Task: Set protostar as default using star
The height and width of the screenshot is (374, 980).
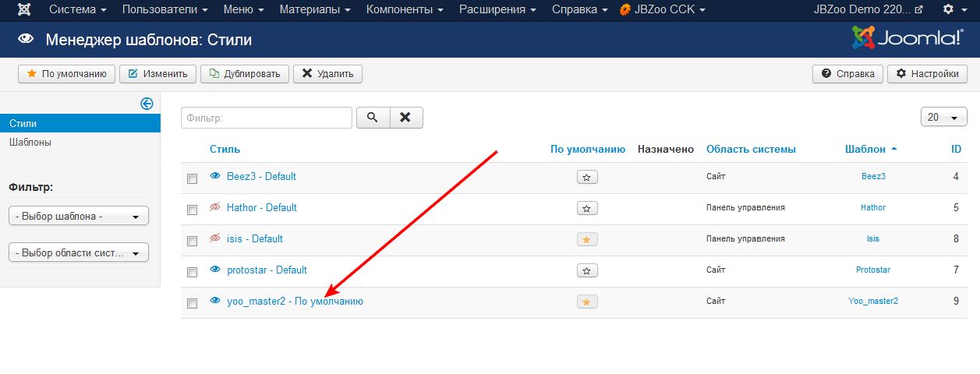Action: [587, 270]
